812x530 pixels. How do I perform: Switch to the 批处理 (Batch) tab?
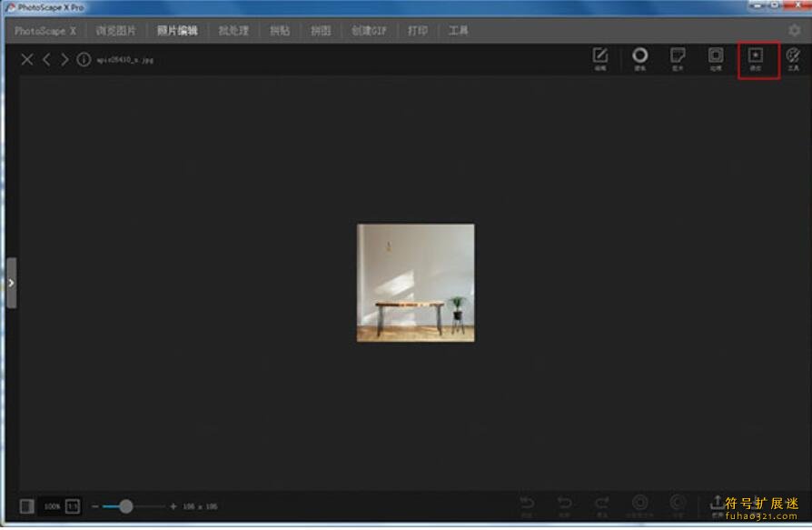233,30
